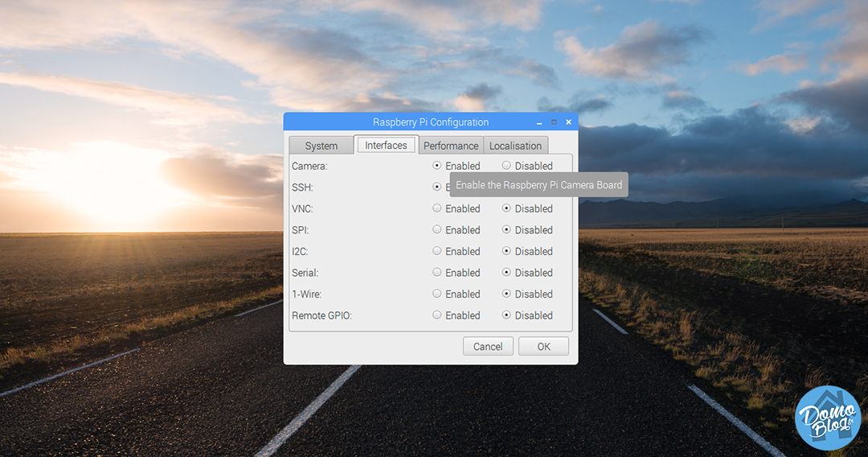Select the Interfaces tab
Viewport: 868px width, 457px height.
click(x=386, y=145)
